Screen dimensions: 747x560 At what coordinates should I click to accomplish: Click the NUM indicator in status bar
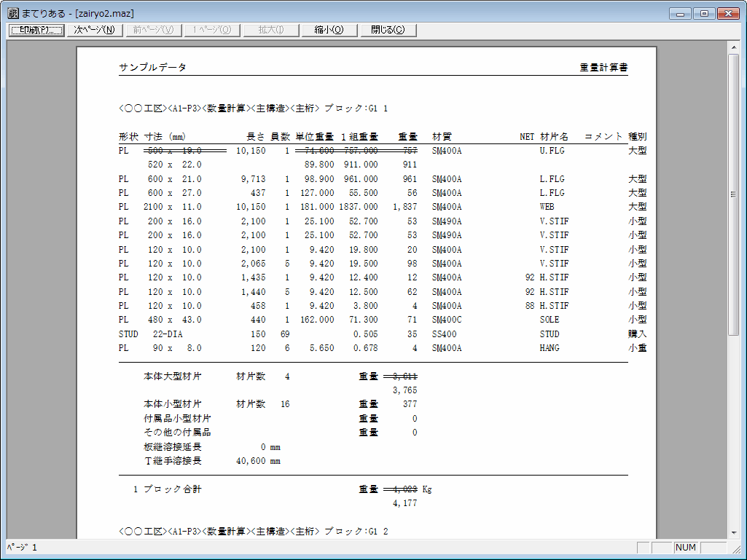tap(686, 548)
